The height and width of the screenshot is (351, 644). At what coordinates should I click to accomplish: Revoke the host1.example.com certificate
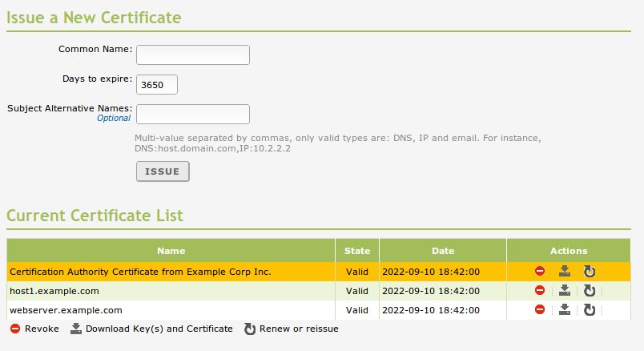[540, 291]
